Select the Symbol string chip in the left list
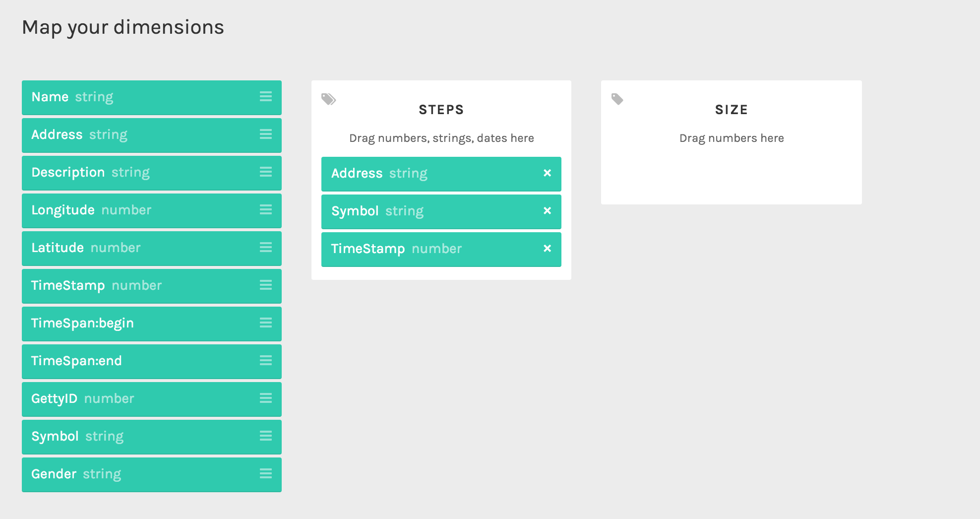Image resolution: width=980 pixels, height=519 pixels. click(152, 437)
